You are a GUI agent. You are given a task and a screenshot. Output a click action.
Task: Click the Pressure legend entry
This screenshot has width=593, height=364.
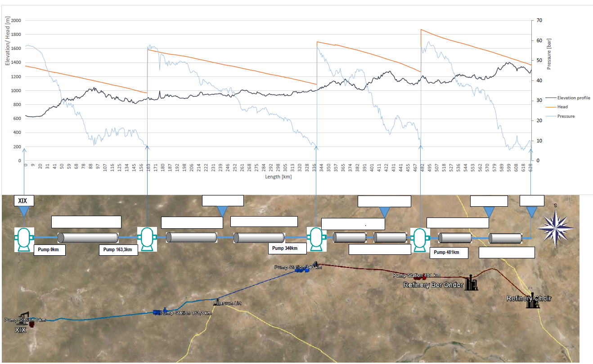pos(565,116)
